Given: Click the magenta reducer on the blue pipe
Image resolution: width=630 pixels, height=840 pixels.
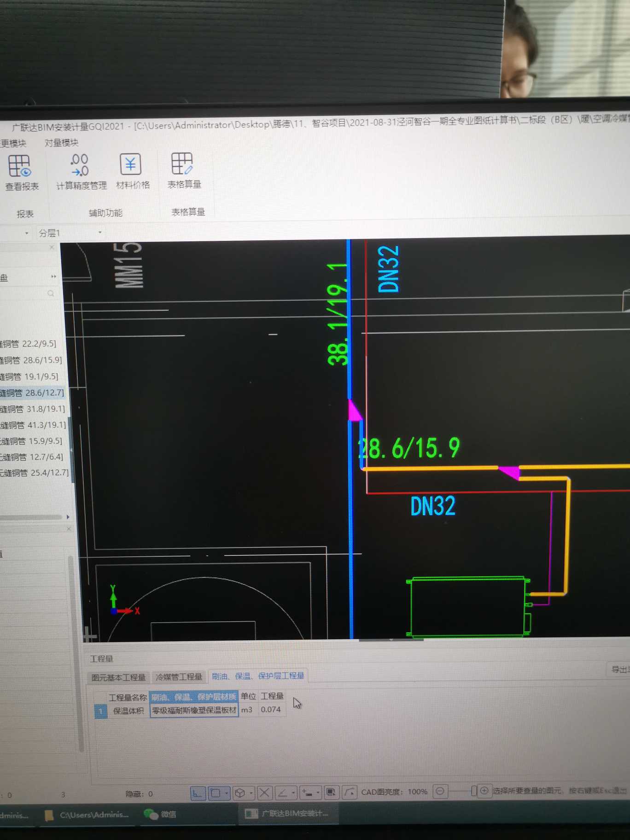Looking at the screenshot, I should coord(355,410).
